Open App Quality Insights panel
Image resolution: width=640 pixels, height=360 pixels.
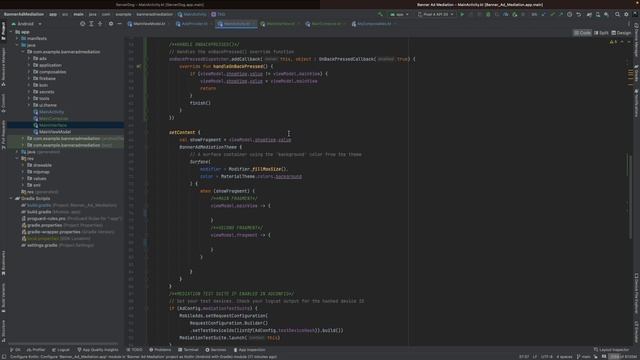click(x=98, y=350)
